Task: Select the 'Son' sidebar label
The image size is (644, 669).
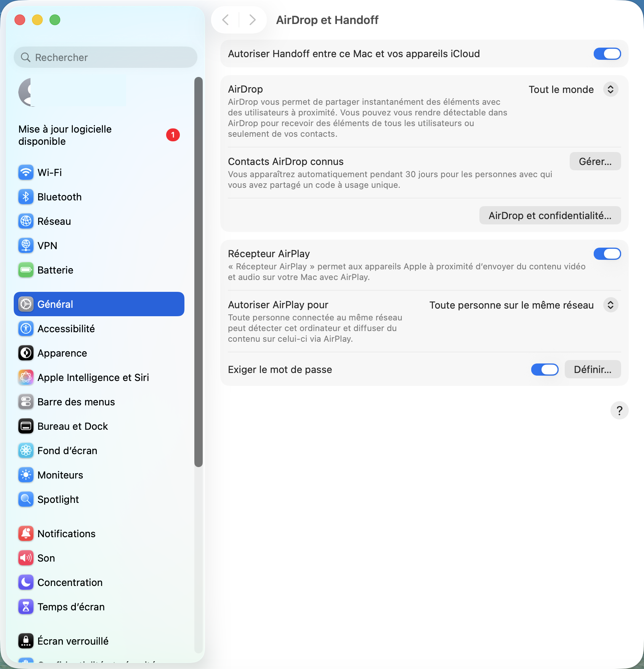Action: pos(46,558)
